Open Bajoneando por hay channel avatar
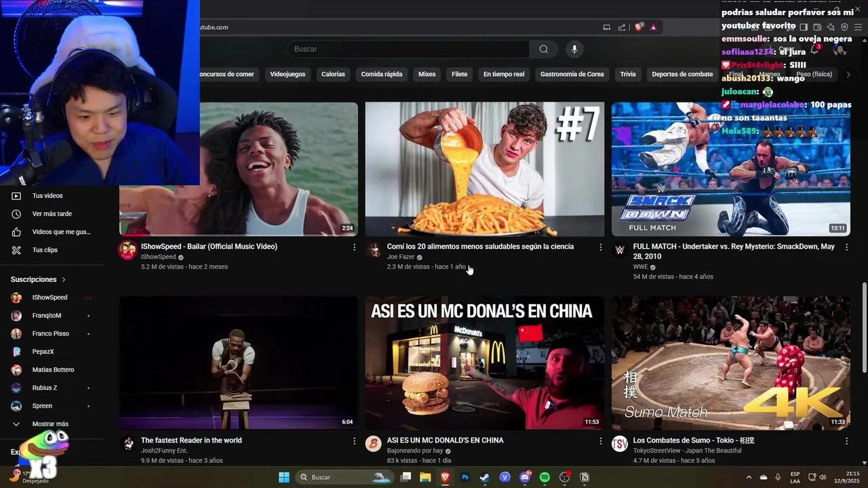This screenshot has height=488, width=868. click(374, 444)
